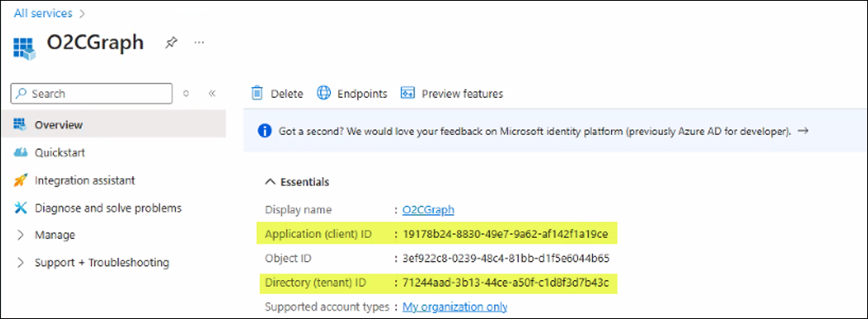
Task: Click the Delete toolbar button label
Action: point(287,94)
